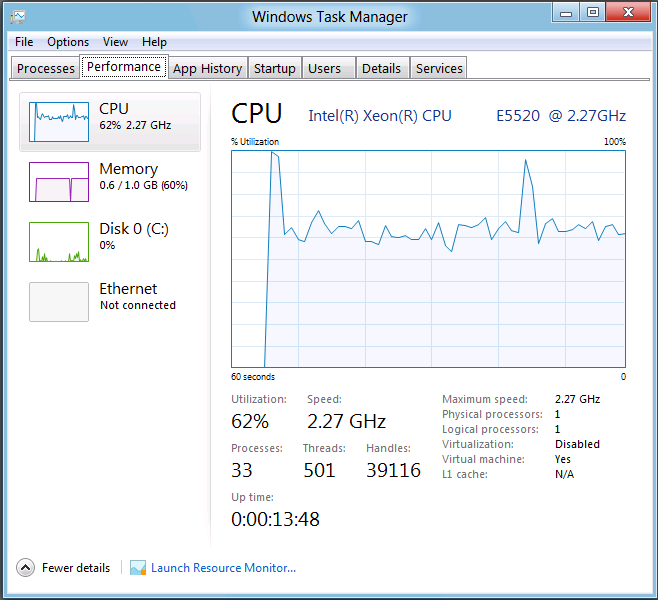Select the Disk 0 mini graph thumbnail
Viewport: 658px width, 600px height.
pos(59,242)
